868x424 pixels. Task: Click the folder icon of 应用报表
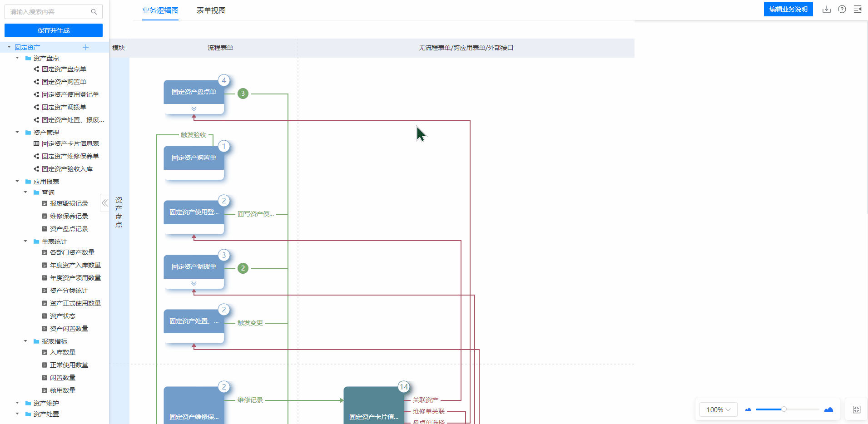click(x=28, y=182)
